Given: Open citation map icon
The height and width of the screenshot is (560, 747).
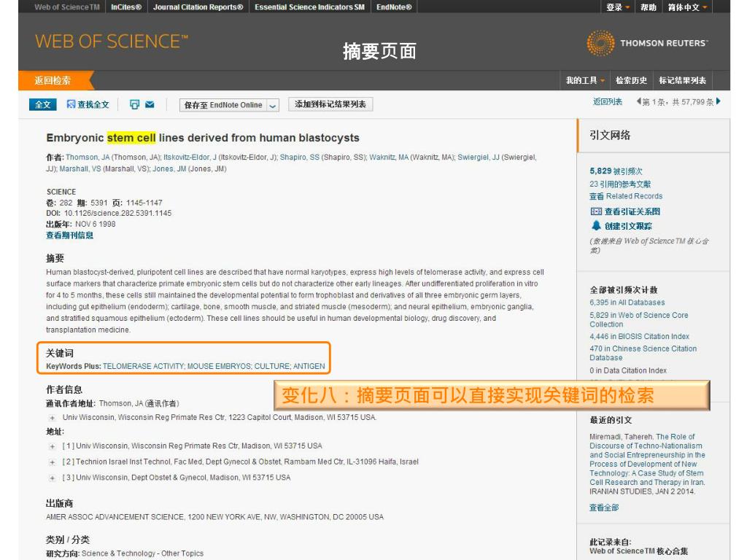Looking at the screenshot, I should 595,211.
